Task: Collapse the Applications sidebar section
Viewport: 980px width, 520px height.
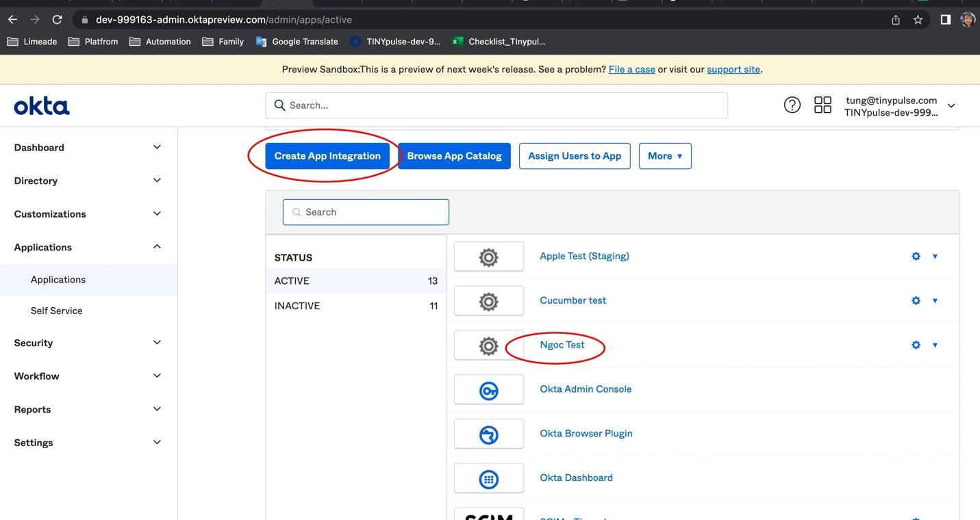Action: 157,247
